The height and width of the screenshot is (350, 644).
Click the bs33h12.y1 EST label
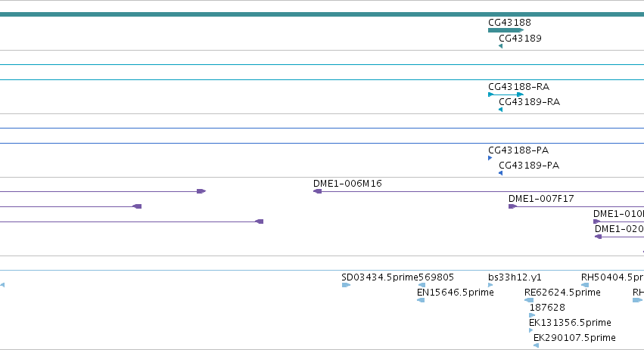[x=515, y=277]
